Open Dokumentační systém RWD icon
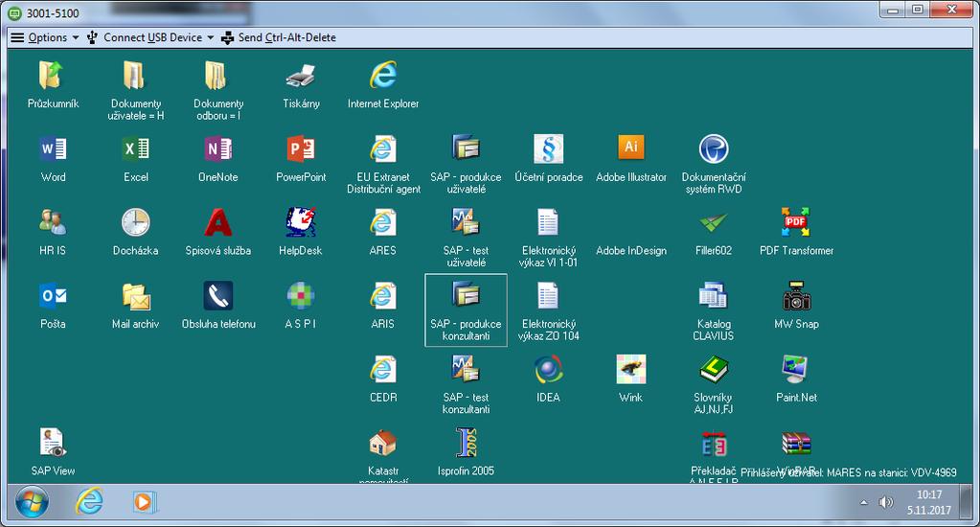The width and height of the screenshot is (980, 527). tap(713, 149)
